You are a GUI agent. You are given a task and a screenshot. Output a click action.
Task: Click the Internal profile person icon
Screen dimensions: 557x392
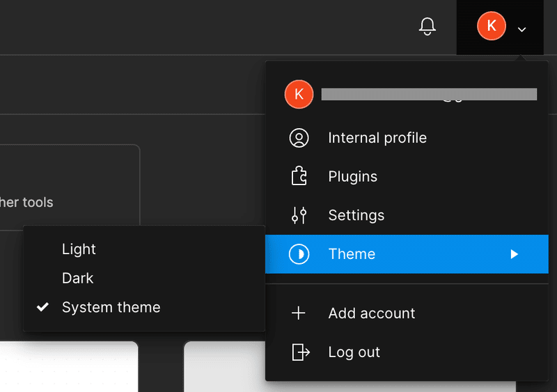click(299, 138)
